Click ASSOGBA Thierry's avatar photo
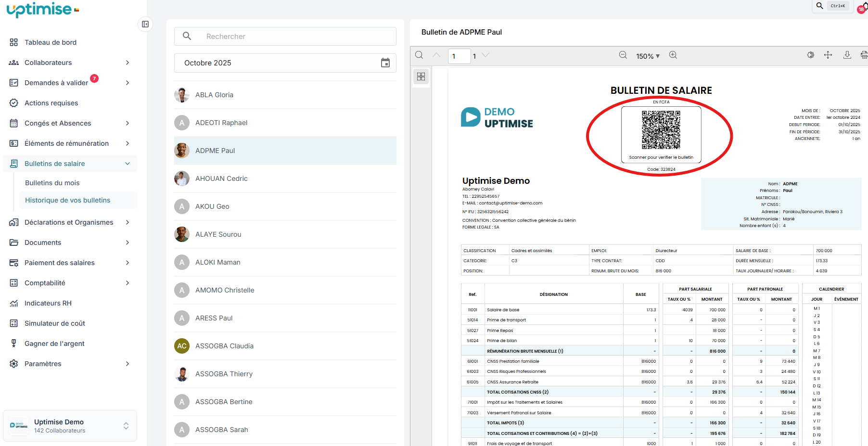The width and height of the screenshot is (868, 446). 182,374
